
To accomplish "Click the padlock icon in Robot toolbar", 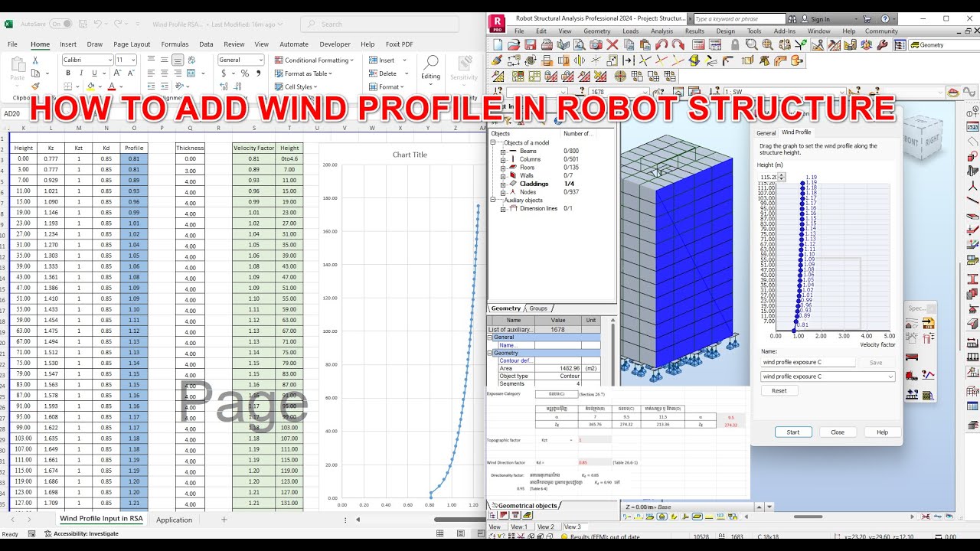I will [x=735, y=44].
